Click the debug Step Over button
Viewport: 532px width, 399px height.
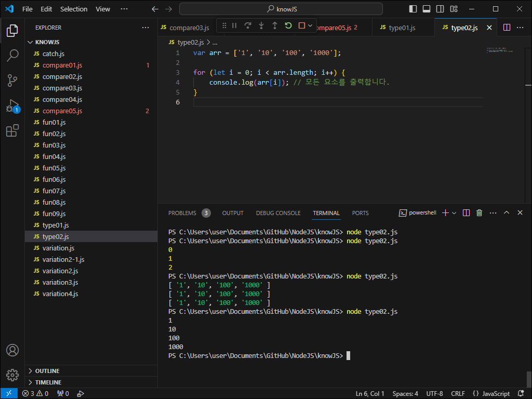(248, 25)
